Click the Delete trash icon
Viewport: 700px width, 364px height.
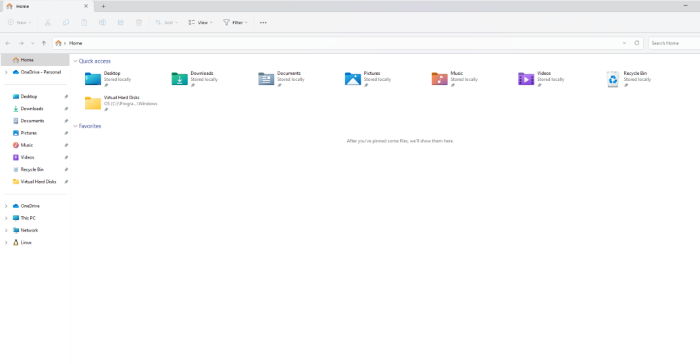tap(139, 22)
